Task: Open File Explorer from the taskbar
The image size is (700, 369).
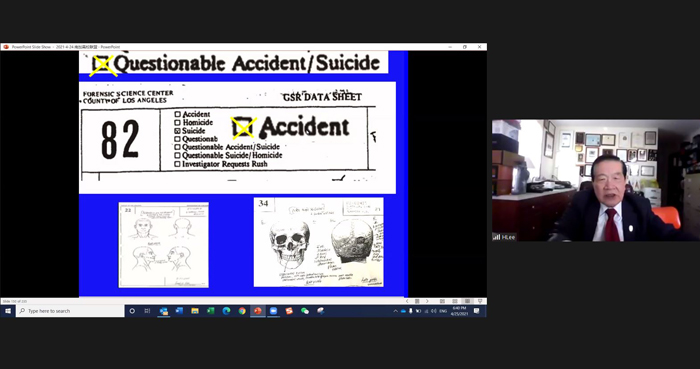Action: [x=195, y=311]
